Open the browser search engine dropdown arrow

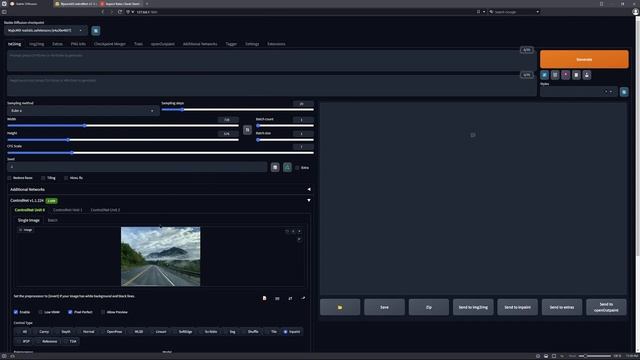[538, 12]
